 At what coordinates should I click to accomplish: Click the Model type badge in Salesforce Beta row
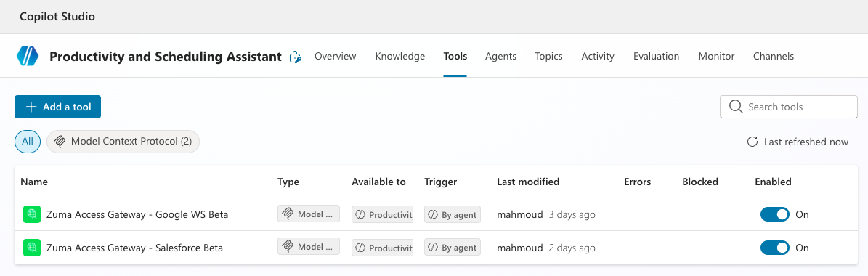coord(308,247)
